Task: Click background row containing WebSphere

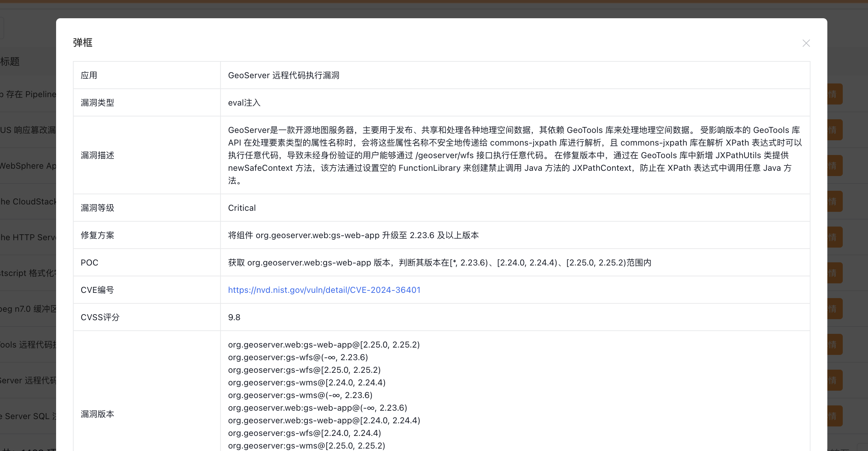Action: 28,166
